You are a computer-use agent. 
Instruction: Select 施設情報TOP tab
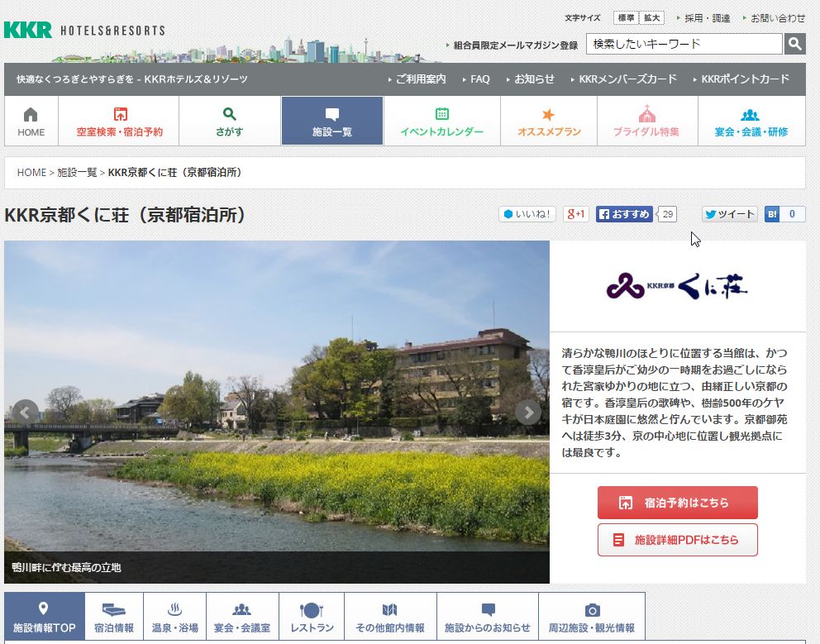45,617
